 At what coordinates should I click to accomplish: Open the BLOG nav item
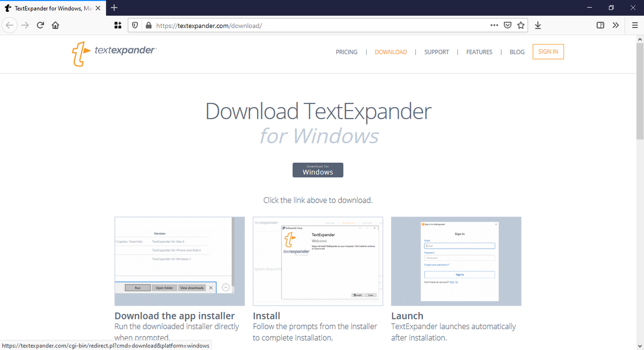click(517, 52)
